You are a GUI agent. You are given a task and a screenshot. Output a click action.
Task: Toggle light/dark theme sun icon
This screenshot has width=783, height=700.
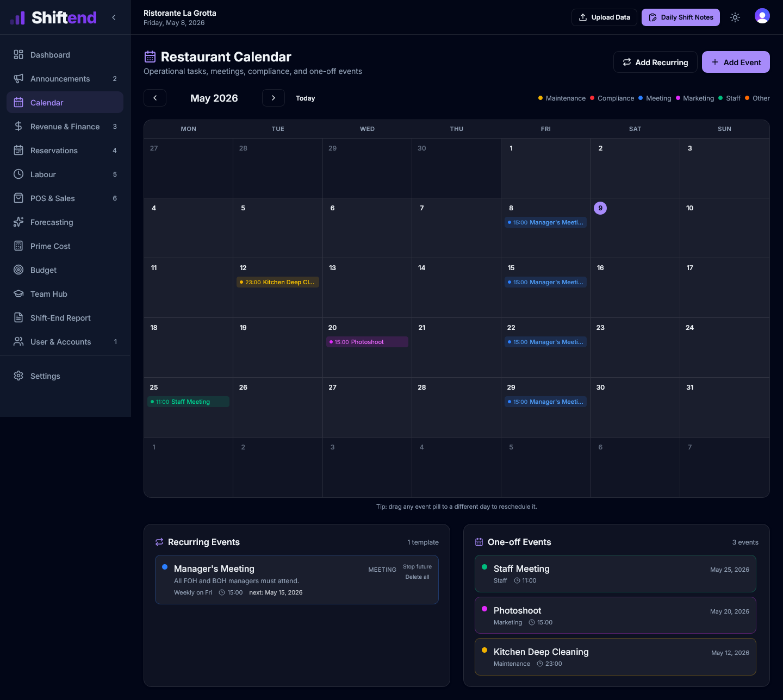pos(735,17)
